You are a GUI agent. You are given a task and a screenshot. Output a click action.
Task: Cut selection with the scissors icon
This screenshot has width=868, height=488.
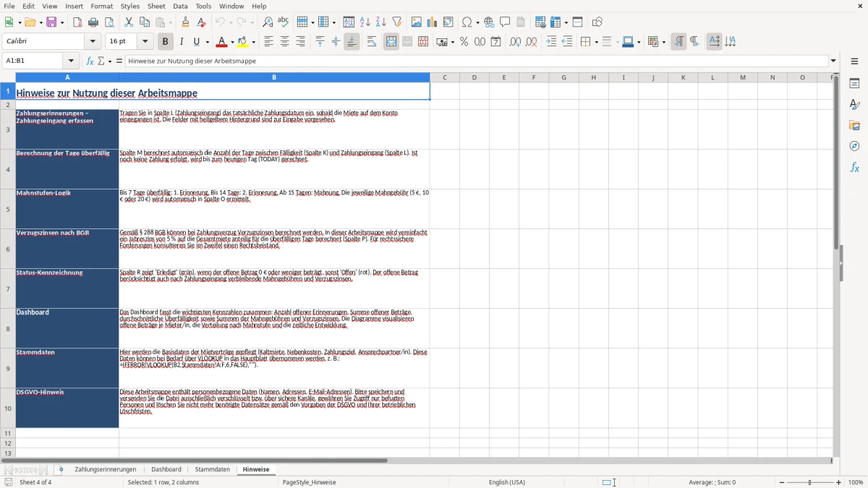(129, 22)
